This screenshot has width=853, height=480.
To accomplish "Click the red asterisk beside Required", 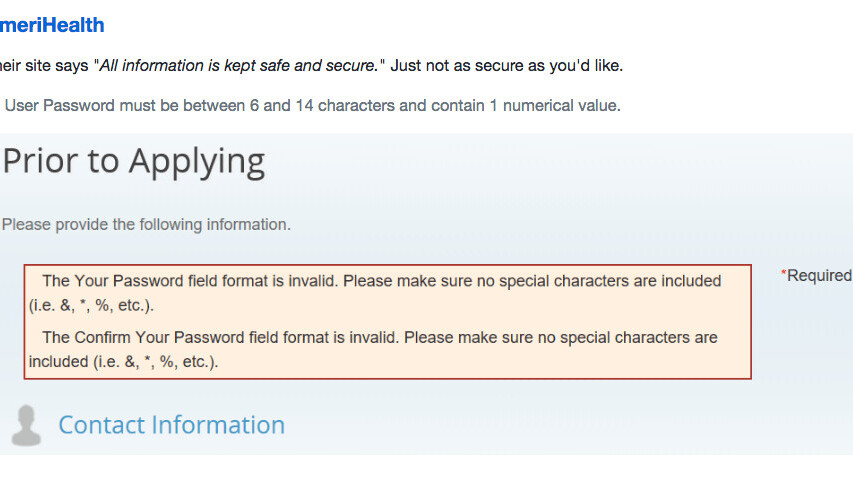I will click(x=783, y=275).
